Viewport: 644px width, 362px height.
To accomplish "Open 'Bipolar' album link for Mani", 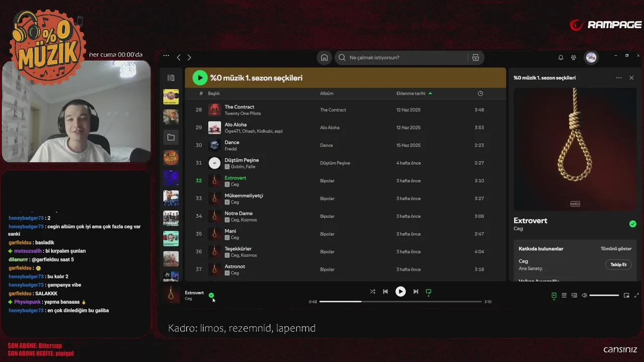I will pos(327,234).
